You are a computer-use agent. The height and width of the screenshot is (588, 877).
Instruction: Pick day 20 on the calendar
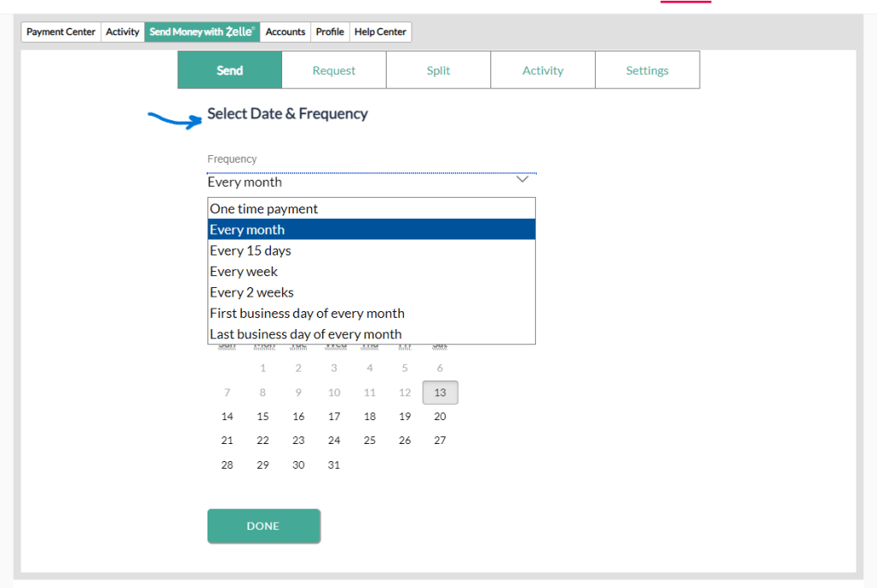pyautogui.click(x=440, y=417)
